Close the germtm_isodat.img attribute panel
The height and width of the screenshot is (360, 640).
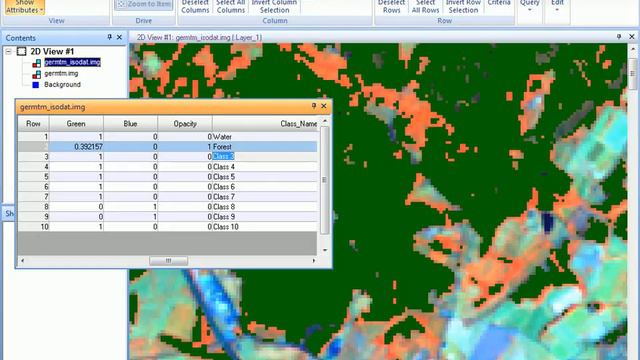(324, 106)
